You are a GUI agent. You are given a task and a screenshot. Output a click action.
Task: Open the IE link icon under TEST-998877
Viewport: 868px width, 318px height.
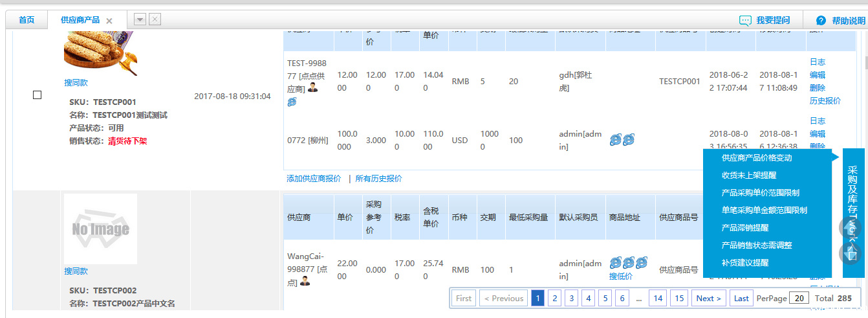(292, 102)
